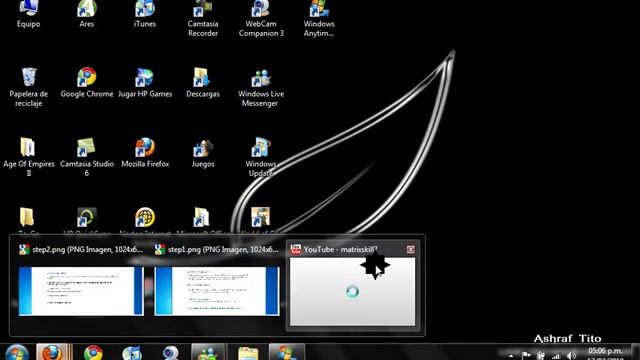Click the Firefox taskbar button
Screen dimensions: 640x360
pos(53,352)
